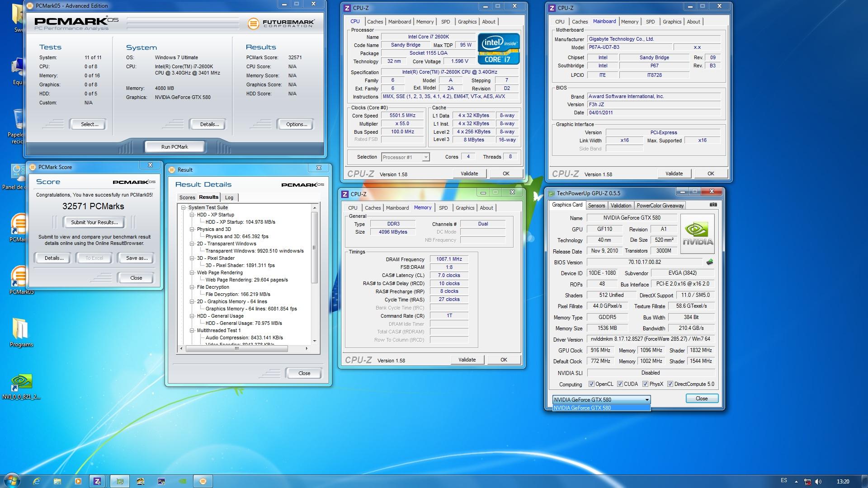Click the BIOS save chip icon in GPU-Z
This screenshot has height=488, width=868.
click(x=709, y=262)
